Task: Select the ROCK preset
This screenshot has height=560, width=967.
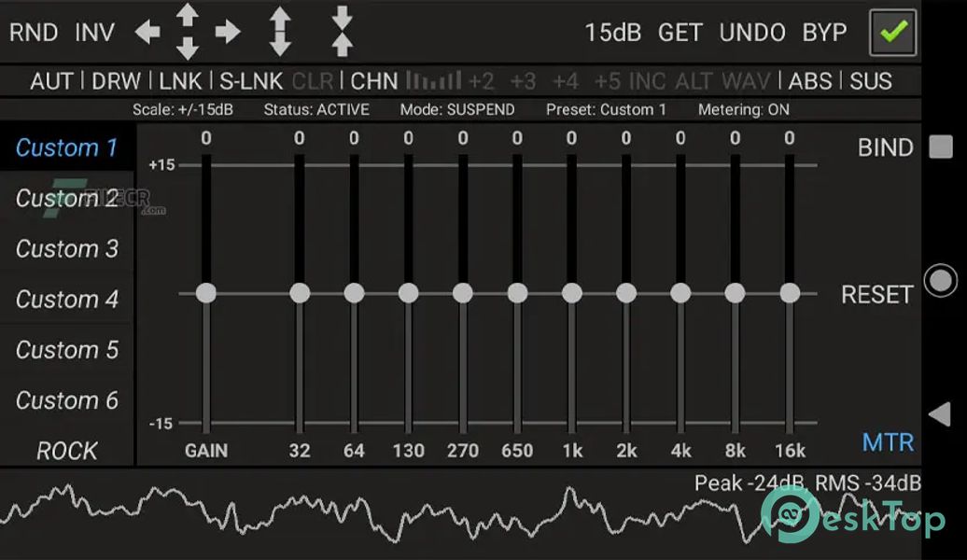Action: pos(66,451)
